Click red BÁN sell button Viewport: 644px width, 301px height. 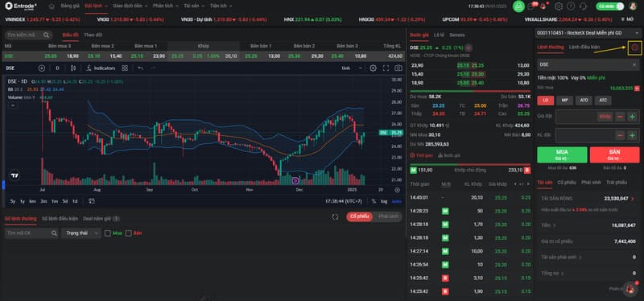click(614, 155)
